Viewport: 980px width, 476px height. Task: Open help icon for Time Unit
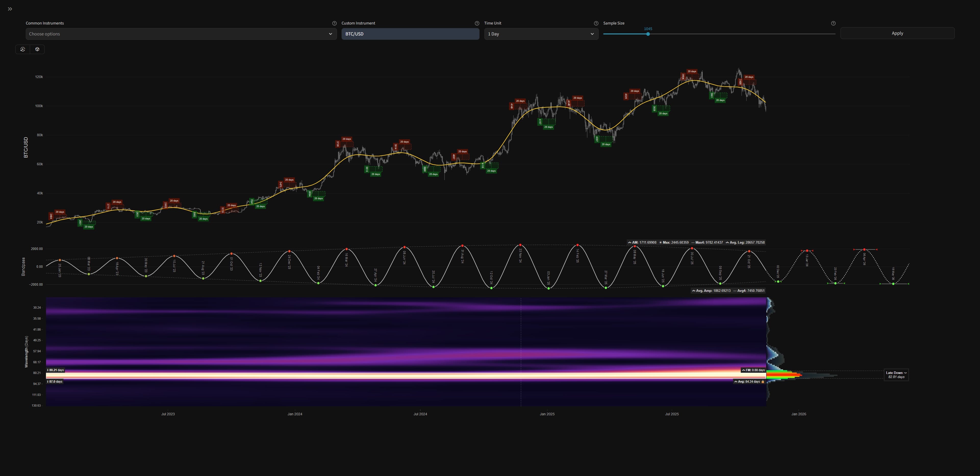[596, 23]
